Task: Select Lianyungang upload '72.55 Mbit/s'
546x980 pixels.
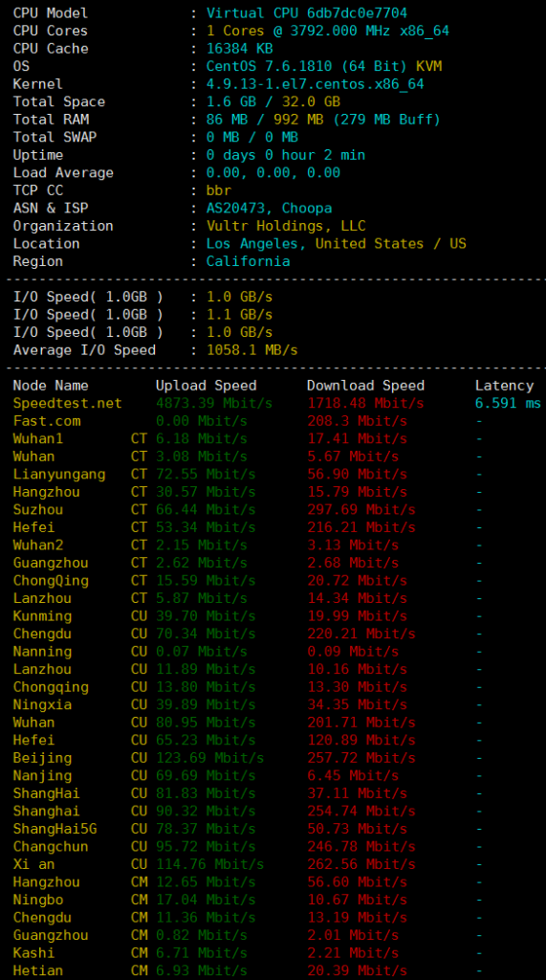Action: (x=207, y=475)
